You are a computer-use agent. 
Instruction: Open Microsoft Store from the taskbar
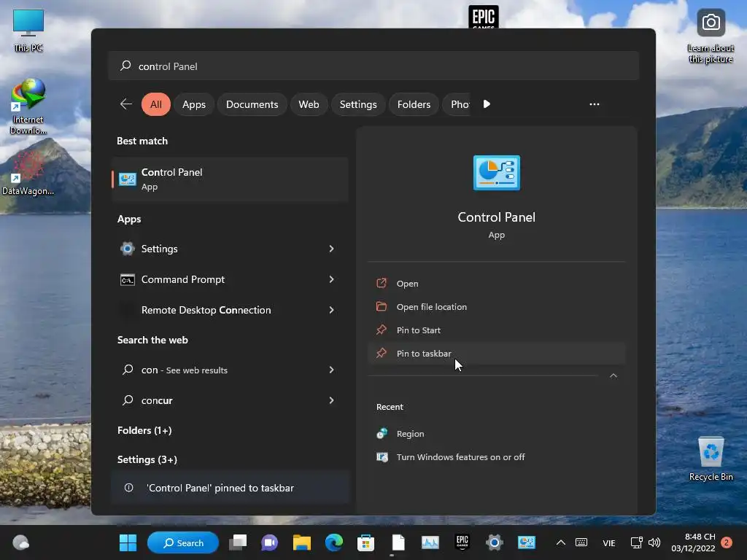(x=366, y=542)
